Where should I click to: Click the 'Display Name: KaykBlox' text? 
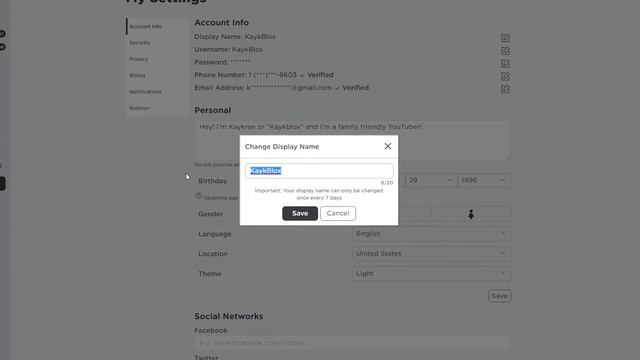coord(235,37)
